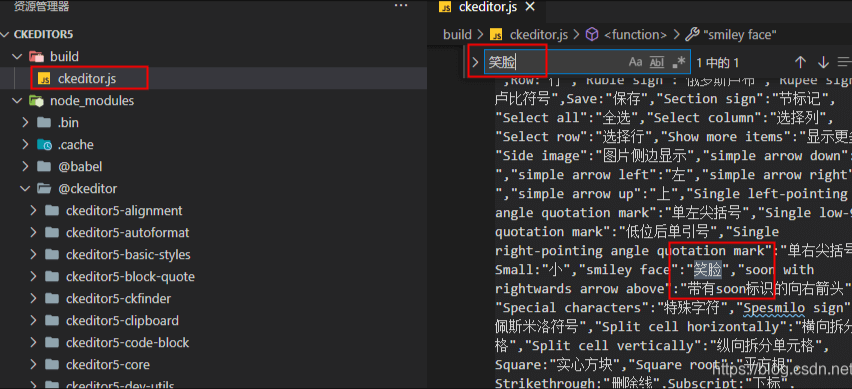This screenshot has width=852, height=389.
Task: Click the ckeditor5-core folder icon
Action: [52, 365]
